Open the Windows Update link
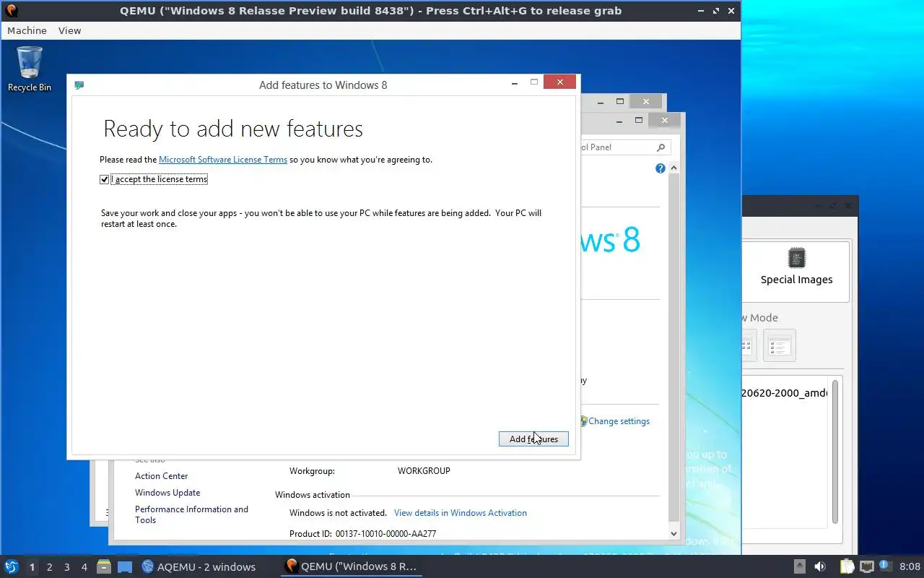 point(167,493)
